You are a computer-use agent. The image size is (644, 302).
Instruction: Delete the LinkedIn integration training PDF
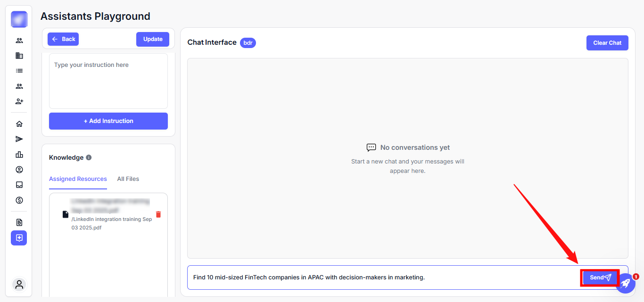158,214
